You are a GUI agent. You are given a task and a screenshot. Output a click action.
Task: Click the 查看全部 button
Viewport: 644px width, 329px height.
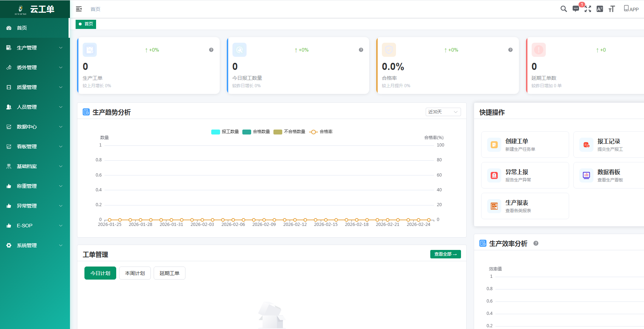click(445, 254)
